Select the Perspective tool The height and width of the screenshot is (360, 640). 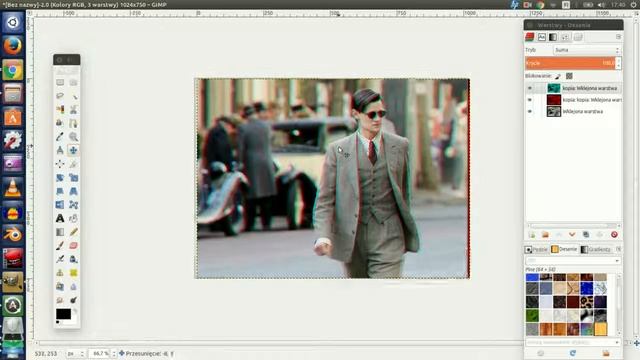(73, 191)
